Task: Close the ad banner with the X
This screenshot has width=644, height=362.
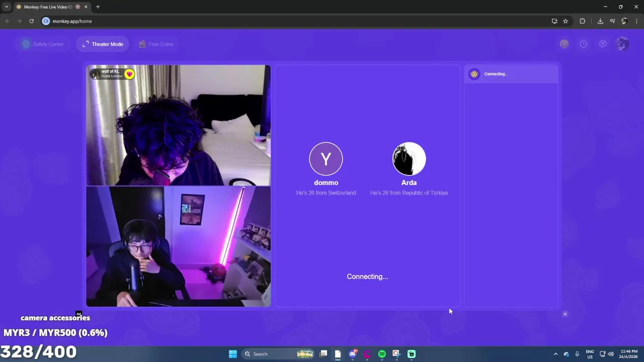Action: [565, 314]
